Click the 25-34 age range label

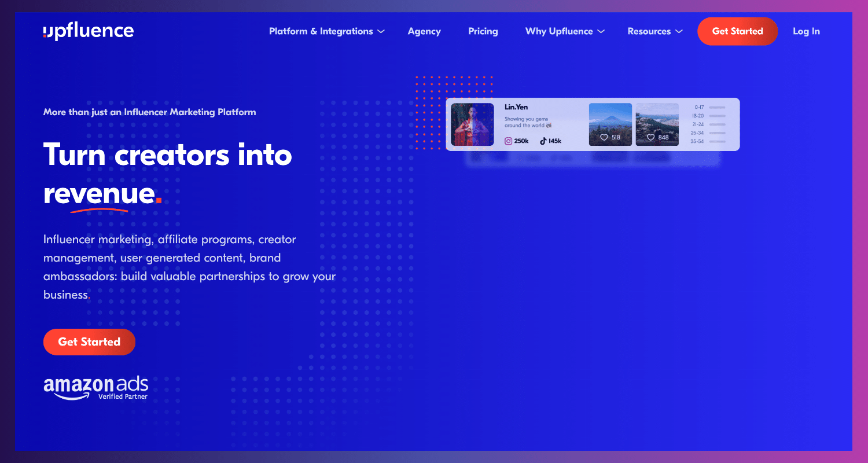[x=697, y=133]
